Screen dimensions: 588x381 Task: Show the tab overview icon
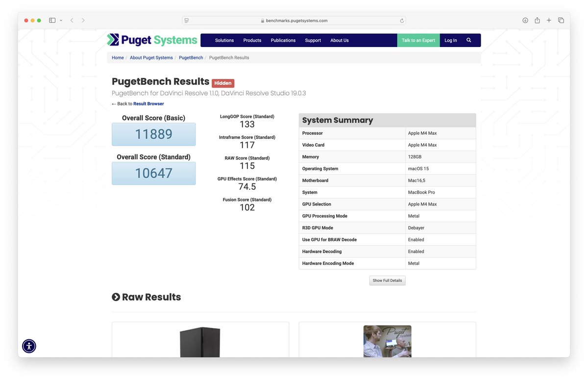(x=561, y=21)
